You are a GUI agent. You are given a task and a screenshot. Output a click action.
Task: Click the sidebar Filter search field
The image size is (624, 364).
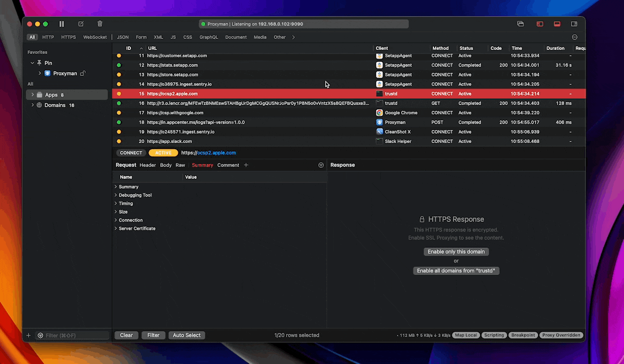coord(72,336)
